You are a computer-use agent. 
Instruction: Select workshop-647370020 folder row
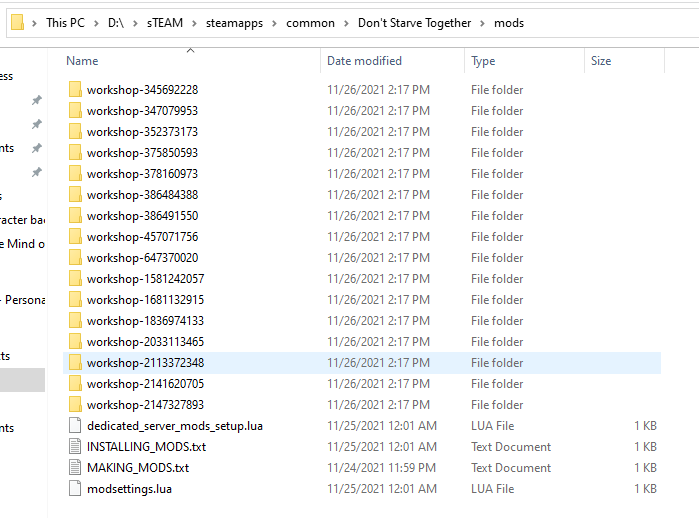click(141, 258)
